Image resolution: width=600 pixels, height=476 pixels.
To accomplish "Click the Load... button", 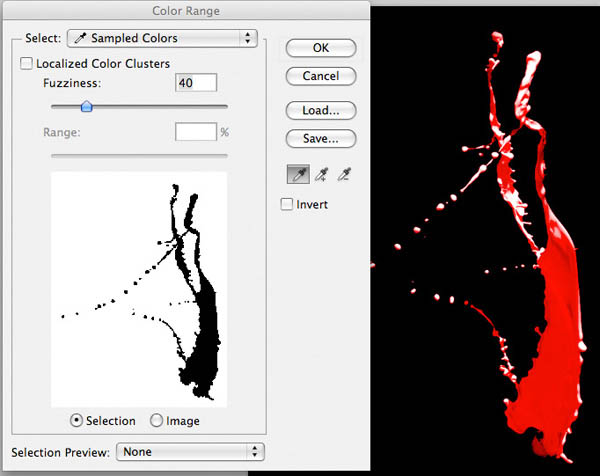I will tap(321, 110).
